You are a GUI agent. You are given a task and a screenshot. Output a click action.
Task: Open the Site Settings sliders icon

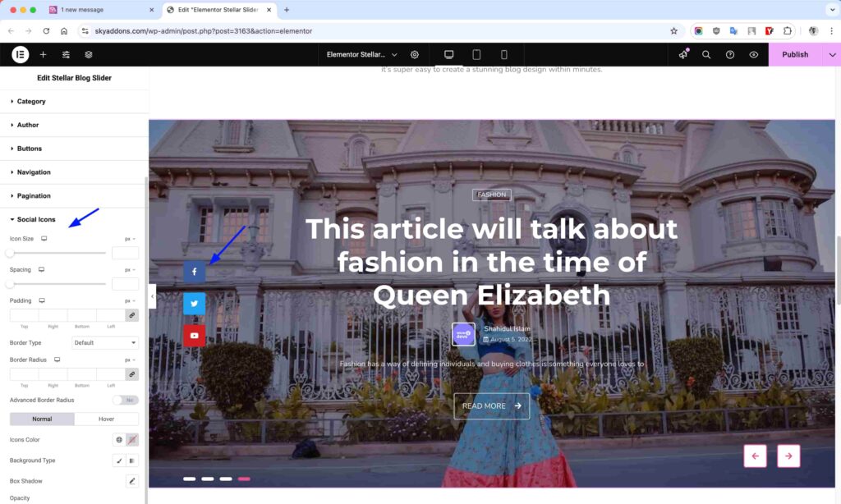(66, 54)
